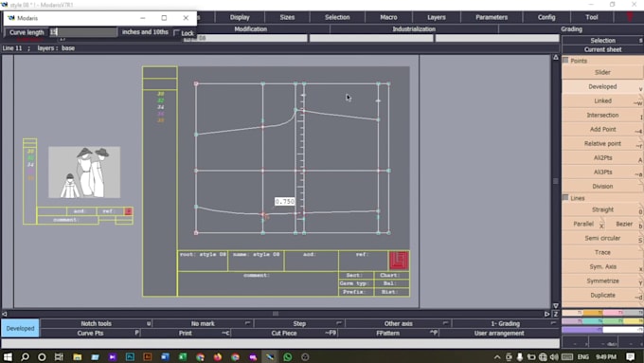The height and width of the screenshot is (363, 644).
Task: Open File Explorer from the taskbar
Action: [x=78, y=356]
